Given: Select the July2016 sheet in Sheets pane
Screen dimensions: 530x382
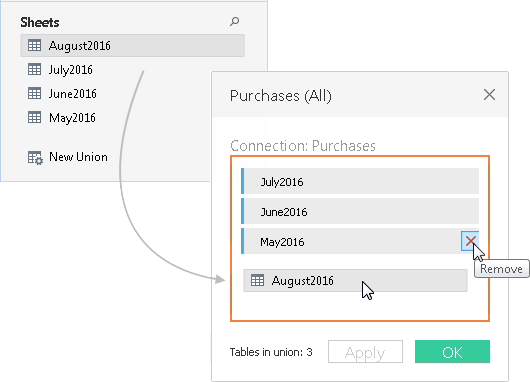Looking at the screenshot, I should [x=71, y=70].
